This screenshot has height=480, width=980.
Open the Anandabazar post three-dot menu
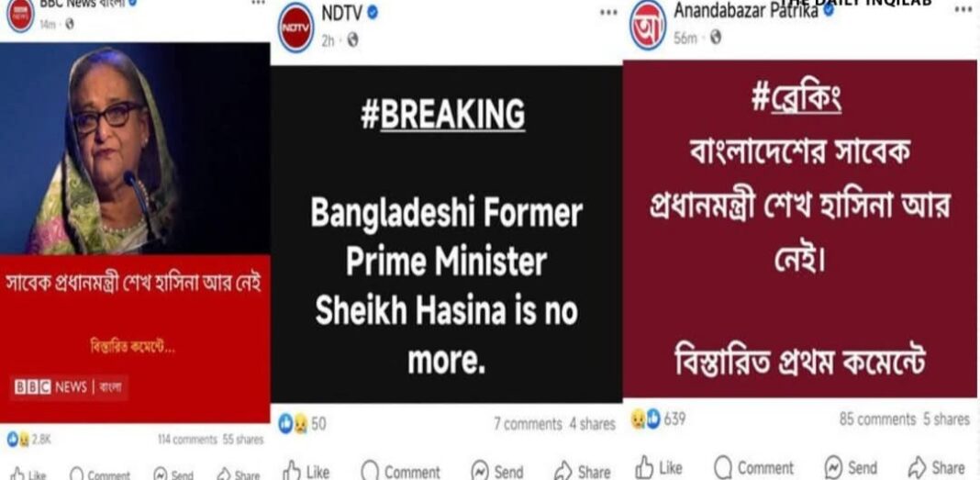(963, 9)
